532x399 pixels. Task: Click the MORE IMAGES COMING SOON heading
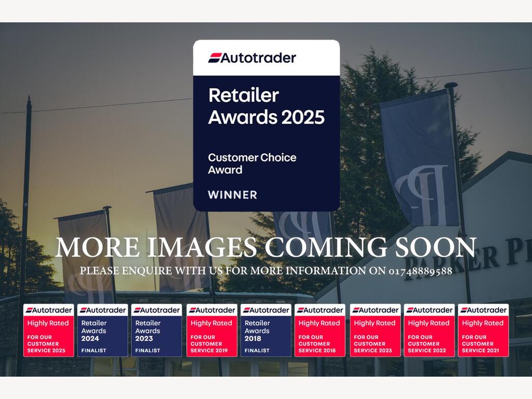[266, 247]
